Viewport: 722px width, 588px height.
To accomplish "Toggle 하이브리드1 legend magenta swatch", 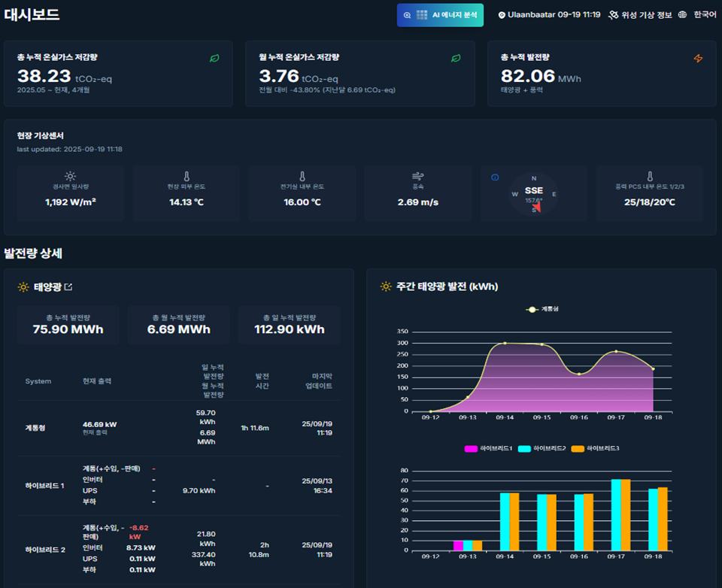I will pos(471,448).
